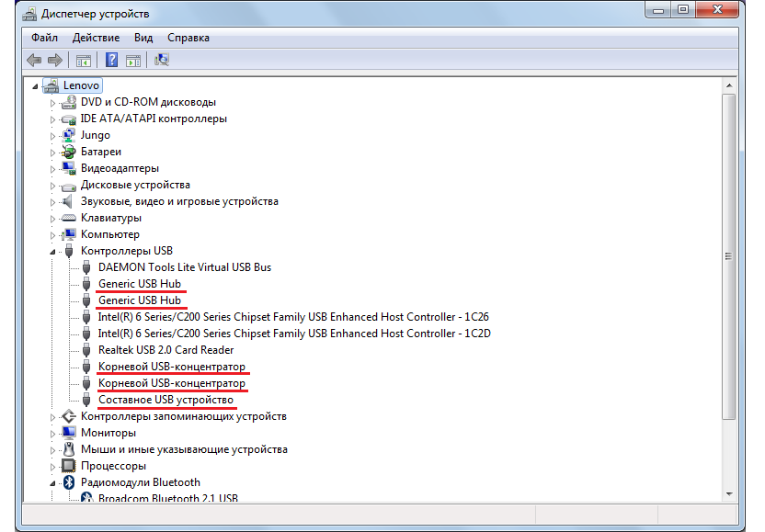Collapse the Контроллеры USB category
The width and height of the screenshot is (765, 532).
(53, 252)
